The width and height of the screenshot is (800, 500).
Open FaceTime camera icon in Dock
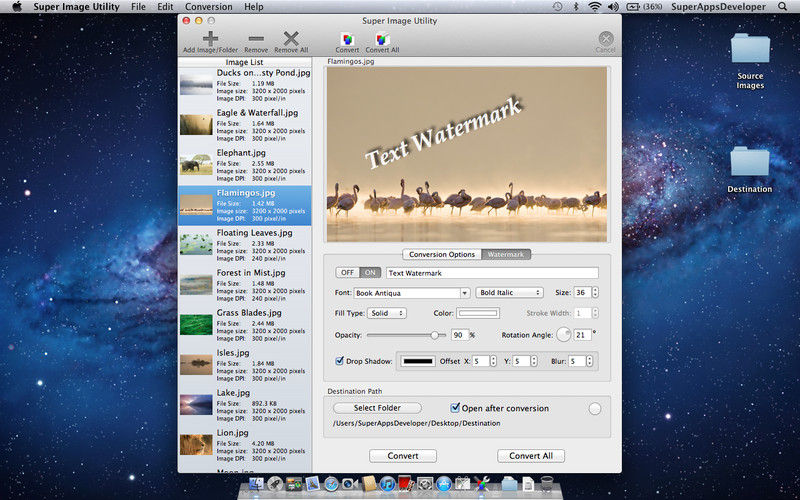[x=350, y=484]
